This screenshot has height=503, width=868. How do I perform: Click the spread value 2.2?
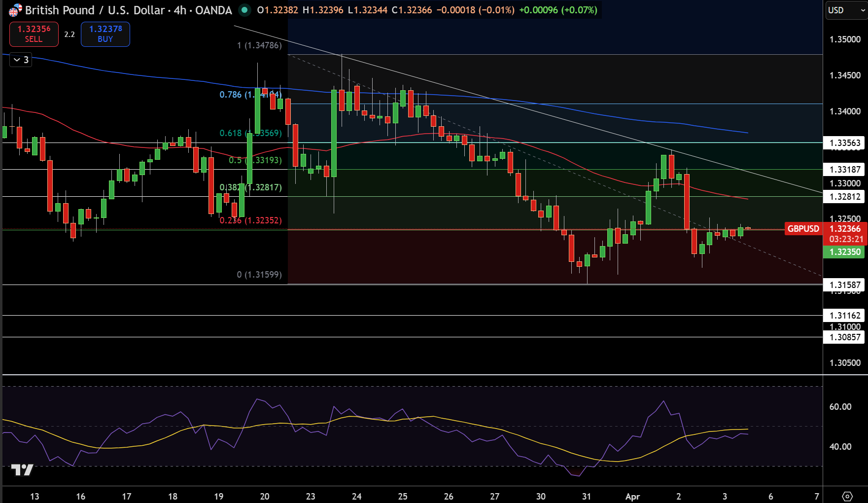pyautogui.click(x=69, y=35)
